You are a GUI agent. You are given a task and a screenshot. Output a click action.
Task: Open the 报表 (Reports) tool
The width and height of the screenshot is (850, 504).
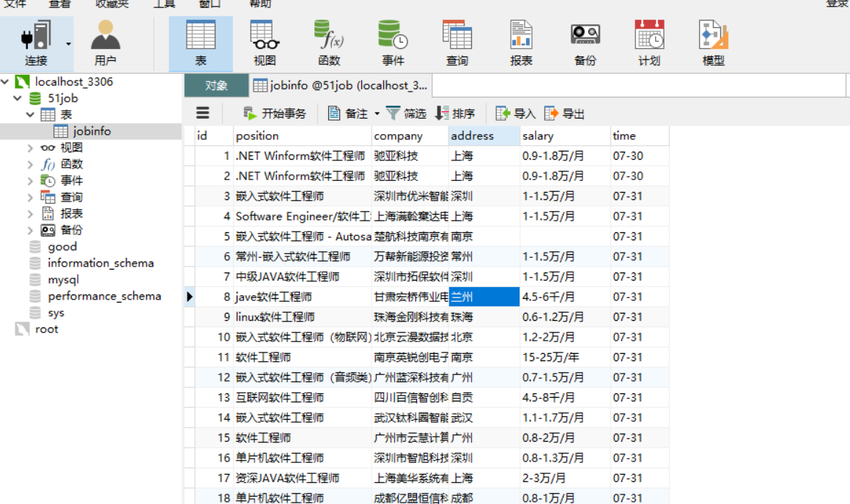pos(521,42)
